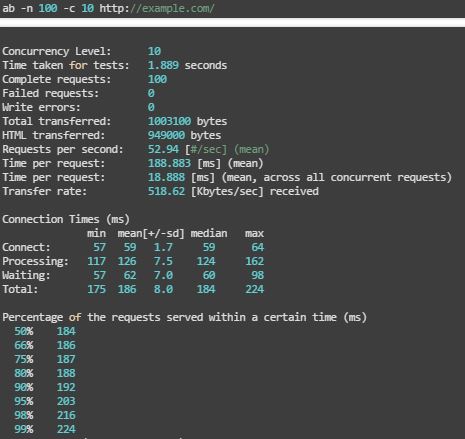The width and height of the screenshot is (465, 439).
Task: Click the 95% percentile value 203
Action: (x=66, y=401)
